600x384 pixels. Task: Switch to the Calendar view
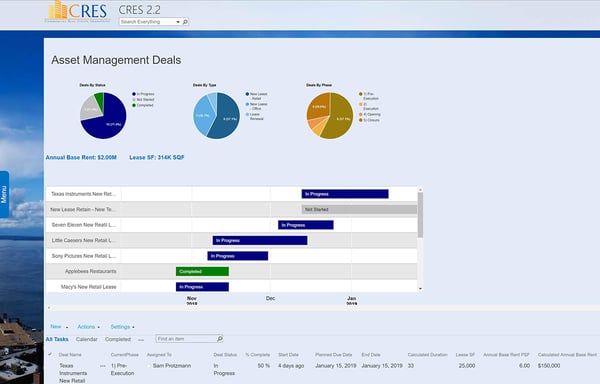click(x=86, y=339)
